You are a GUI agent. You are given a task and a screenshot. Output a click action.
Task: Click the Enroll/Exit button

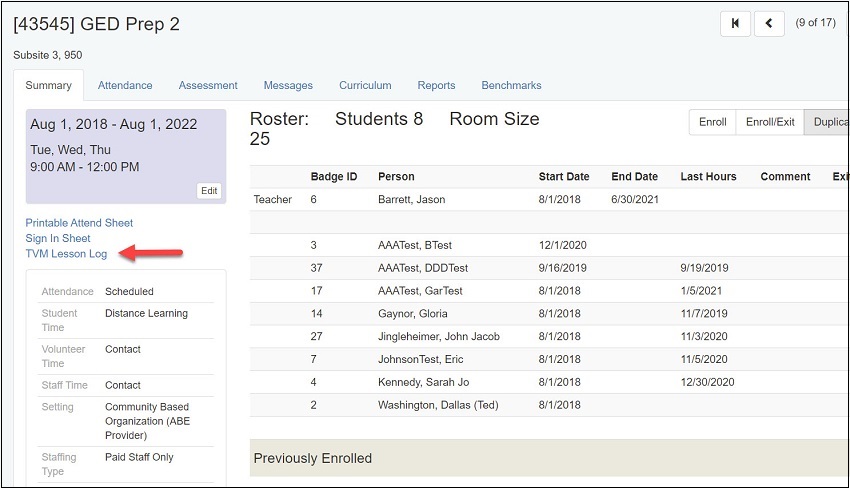[770, 122]
